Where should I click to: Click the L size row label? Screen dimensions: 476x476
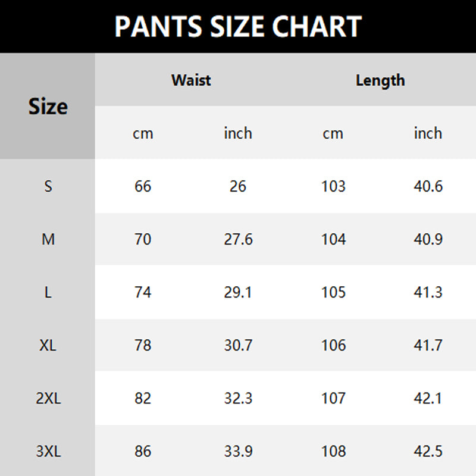click(x=48, y=292)
